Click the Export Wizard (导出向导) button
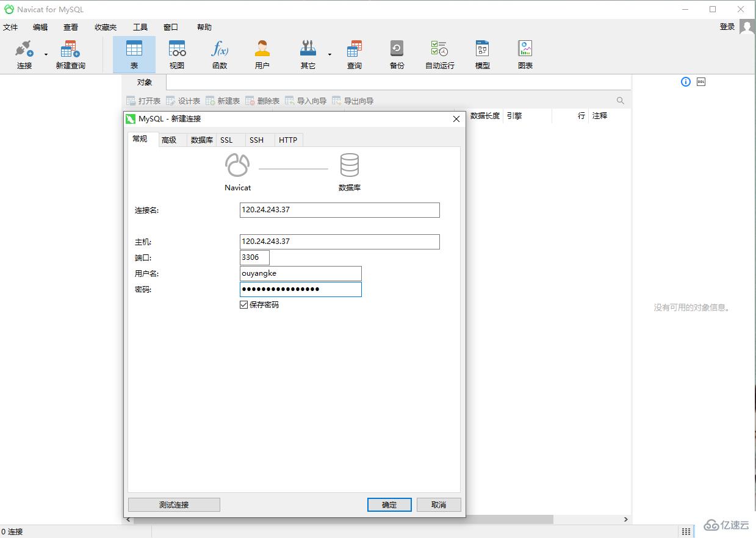Viewport: 756px width, 538px height. (x=353, y=101)
